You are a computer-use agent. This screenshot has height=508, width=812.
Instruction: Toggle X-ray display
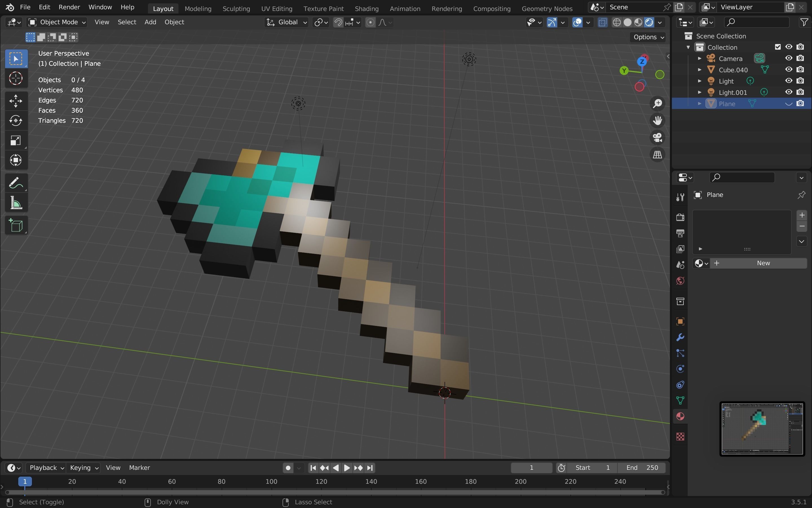pyautogui.click(x=602, y=22)
